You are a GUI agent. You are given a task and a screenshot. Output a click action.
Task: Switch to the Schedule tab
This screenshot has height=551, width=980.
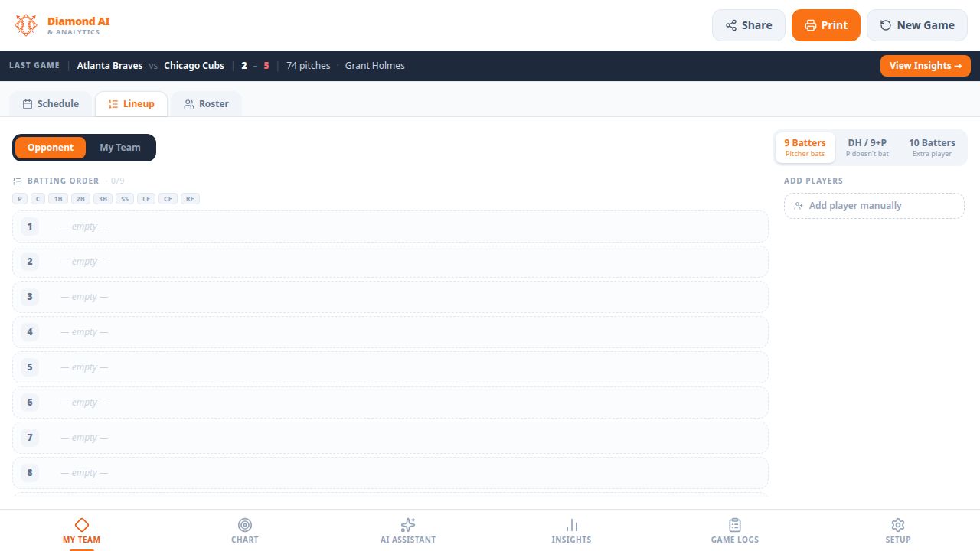point(51,104)
